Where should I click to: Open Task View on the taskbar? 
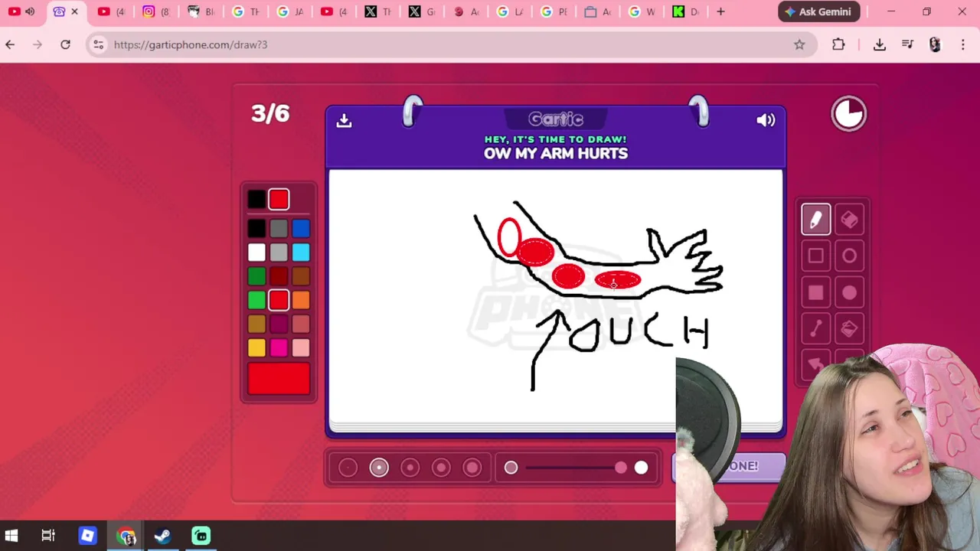(48, 536)
